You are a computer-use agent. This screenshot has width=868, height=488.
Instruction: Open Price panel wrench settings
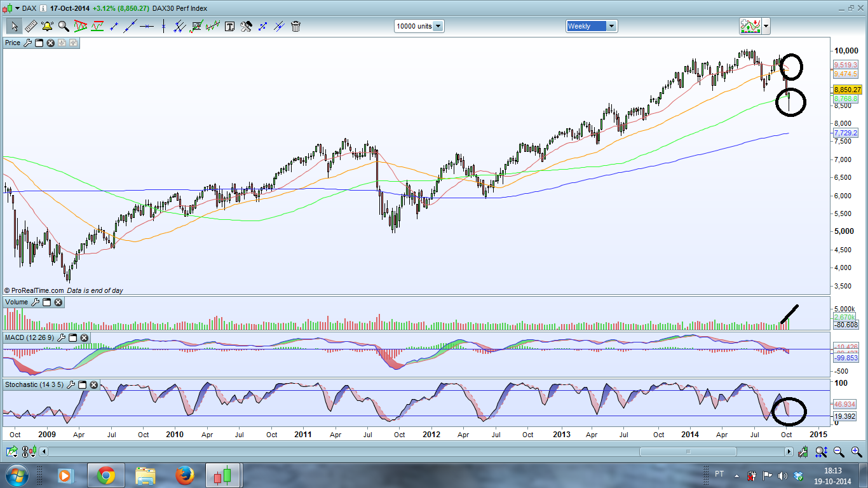[x=27, y=43]
